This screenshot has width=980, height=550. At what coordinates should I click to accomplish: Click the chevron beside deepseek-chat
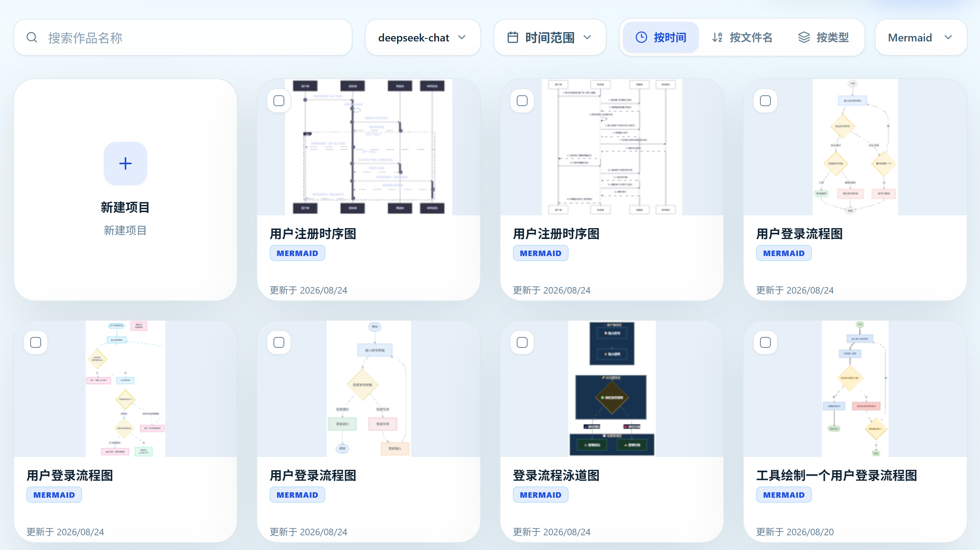tap(462, 38)
